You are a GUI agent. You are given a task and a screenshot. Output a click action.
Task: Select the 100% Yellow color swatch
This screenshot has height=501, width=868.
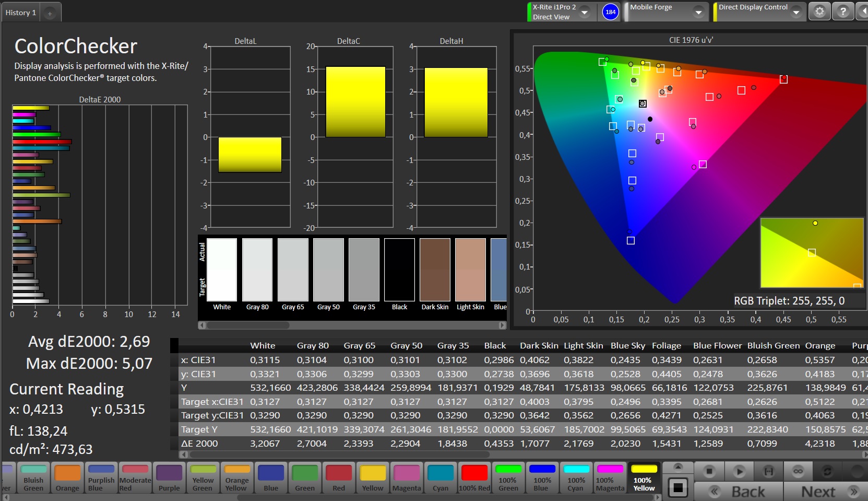pos(644,477)
